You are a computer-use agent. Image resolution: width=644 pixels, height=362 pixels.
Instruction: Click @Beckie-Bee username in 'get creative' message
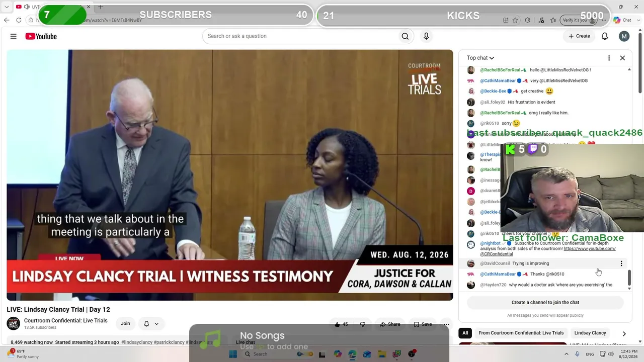tap(493, 92)
